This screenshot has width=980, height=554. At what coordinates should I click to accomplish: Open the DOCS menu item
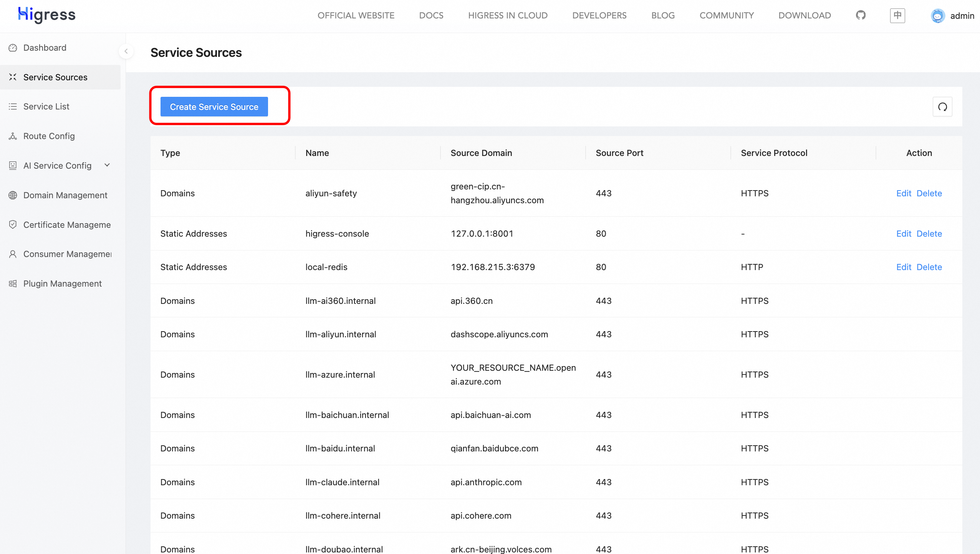[431, 15]
